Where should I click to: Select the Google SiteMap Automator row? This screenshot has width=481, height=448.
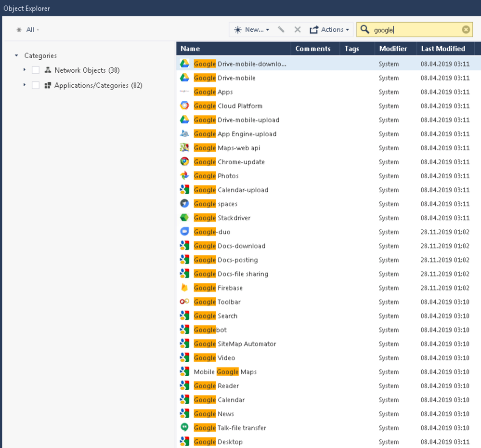[x=328, y=343]
